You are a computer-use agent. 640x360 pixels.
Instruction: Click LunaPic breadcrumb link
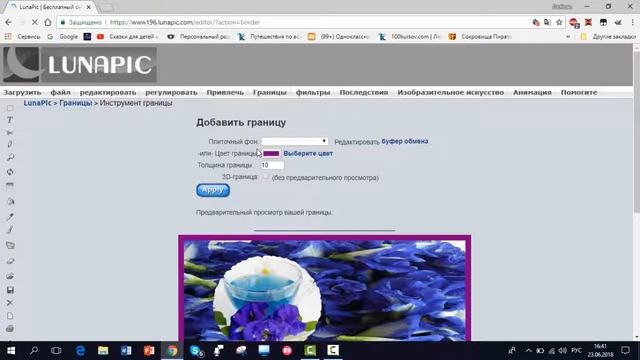pyautogui.click(x=38, y=103)
